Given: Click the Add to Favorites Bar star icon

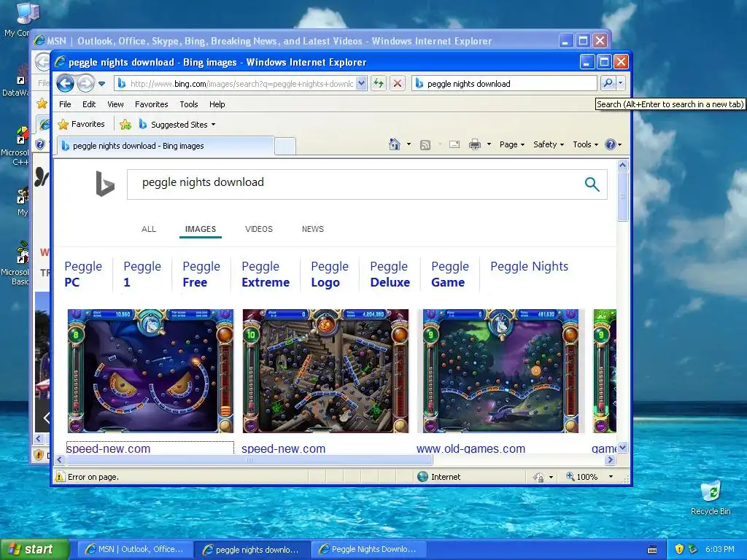Looking at the screenshot, I should (x=125, y=125).
